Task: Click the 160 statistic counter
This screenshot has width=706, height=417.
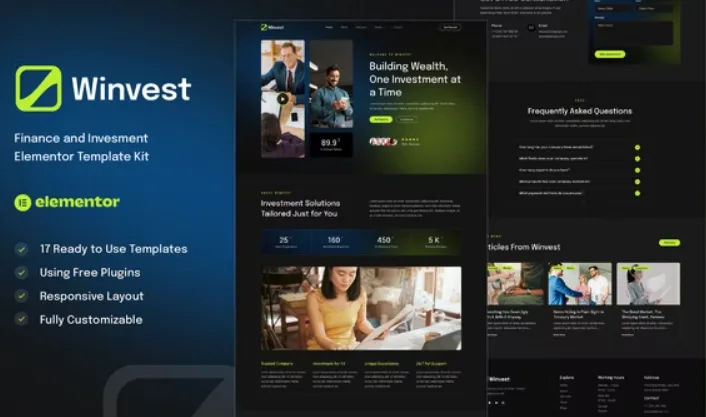Action: 335,242
